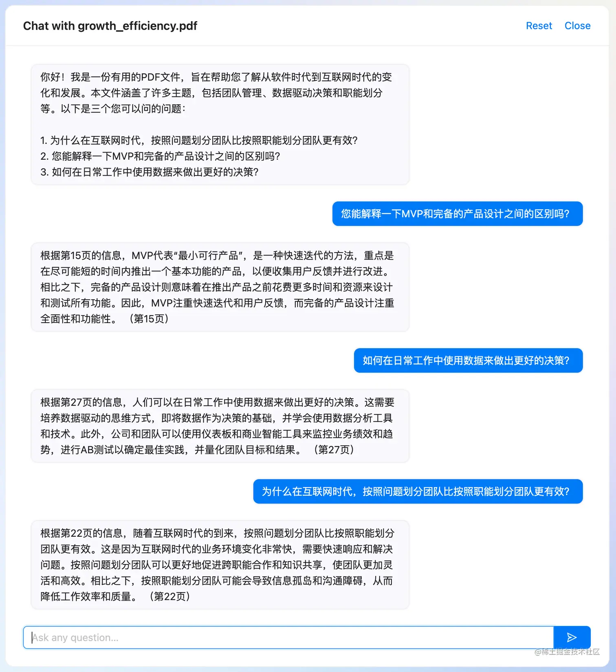Close the PDF chat dialog
The height and width of the screenshot is (672, 616).
[577, 26]
